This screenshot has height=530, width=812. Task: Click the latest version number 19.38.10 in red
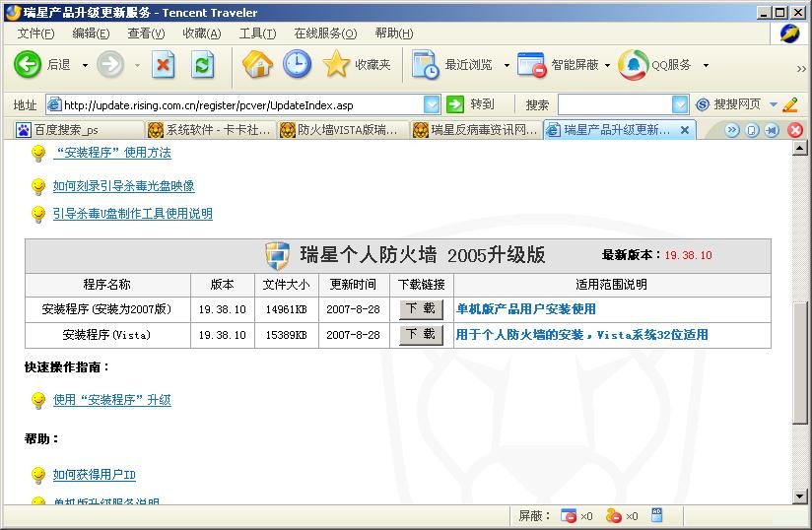[x=688, y=255]
